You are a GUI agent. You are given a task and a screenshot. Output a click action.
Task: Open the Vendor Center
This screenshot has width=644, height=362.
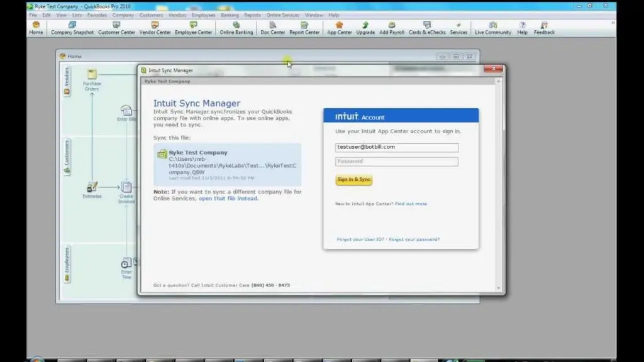click(155, 28)
